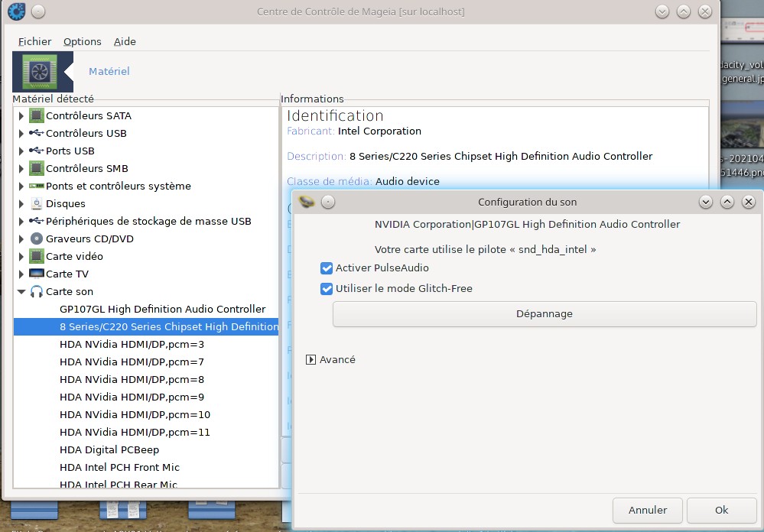Image resolution: width=764 pixels, height=532 pixels.
Task: Select HDA Digital PCBeep entry
Action: tap(146, 449)
